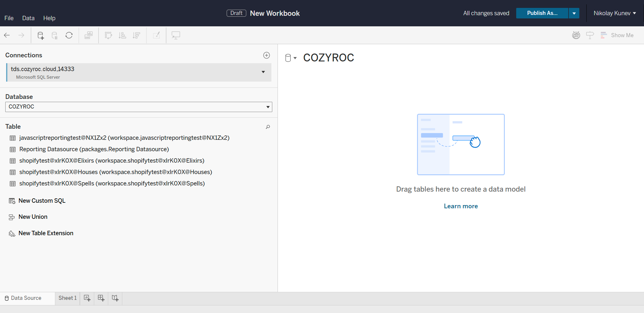Add a new connection with plus icon

click(266, 55)
